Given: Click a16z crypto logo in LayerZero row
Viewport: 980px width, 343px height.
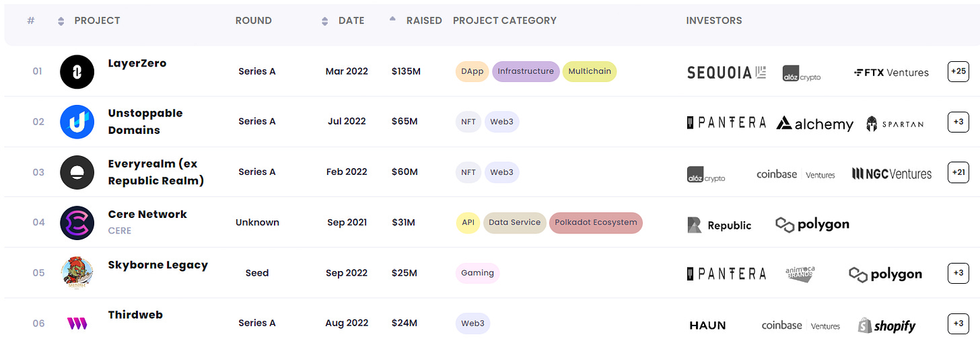Looking at the screenshot, I should (802, 73).
